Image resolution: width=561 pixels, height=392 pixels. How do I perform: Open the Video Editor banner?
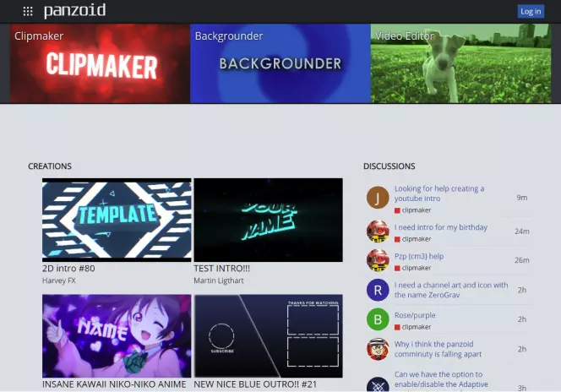(460, 63)
